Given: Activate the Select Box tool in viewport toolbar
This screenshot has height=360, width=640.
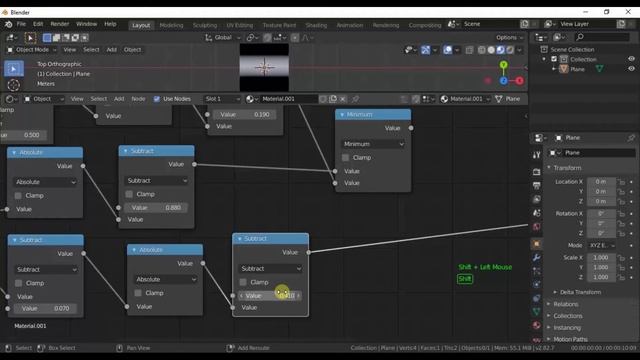Looking at the screenshot, I should click(x=13, y=69).
